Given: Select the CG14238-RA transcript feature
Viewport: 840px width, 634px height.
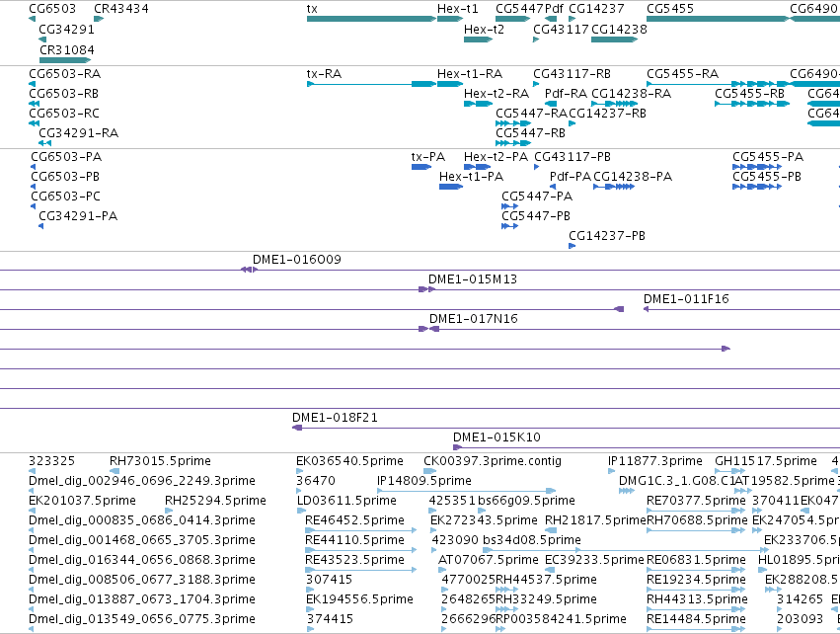Looking at the screenshot, I should [615, 104].
